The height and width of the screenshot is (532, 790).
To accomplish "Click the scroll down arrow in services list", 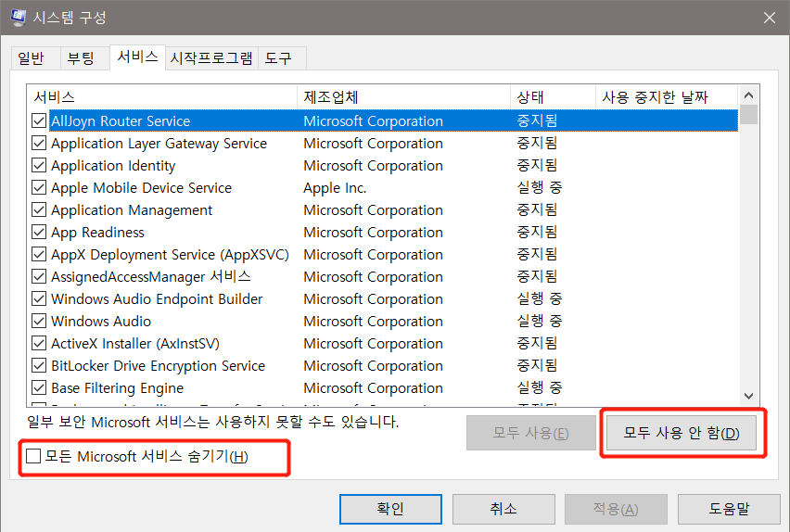I will (748, 396).
